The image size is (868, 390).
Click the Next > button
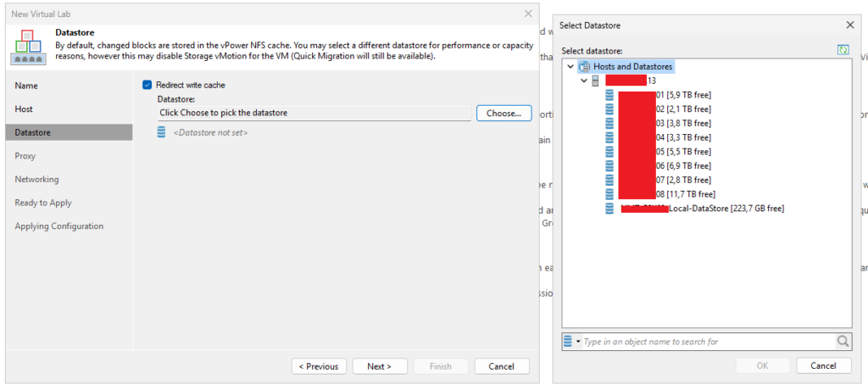click(379, 366)
